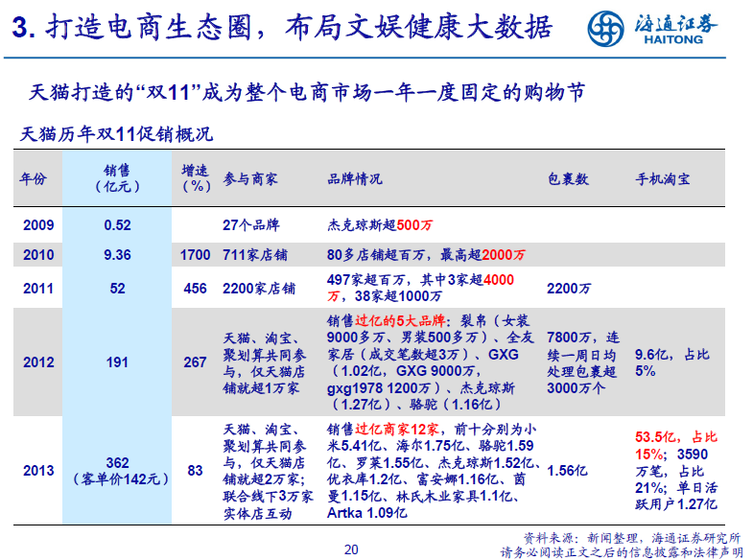Select the year cell '2012'
Viewport: 753px width, 560px height.
point(38,362)
